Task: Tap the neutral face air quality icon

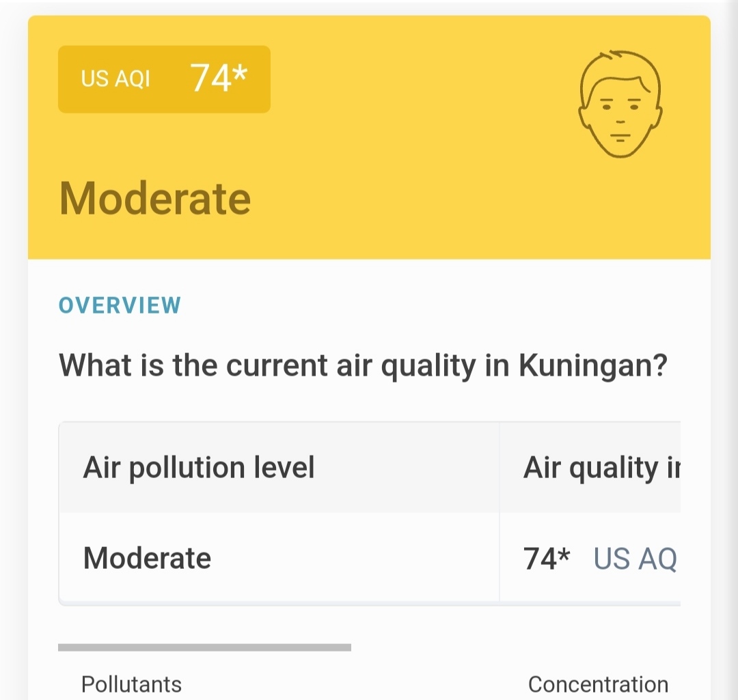Action: point(620,104)
